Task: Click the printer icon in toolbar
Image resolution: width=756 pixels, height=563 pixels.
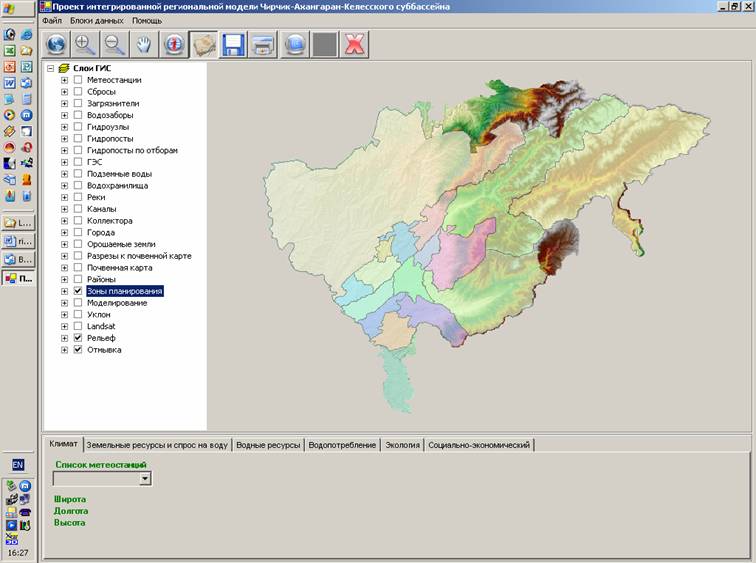Action: [x=263, y=44]
